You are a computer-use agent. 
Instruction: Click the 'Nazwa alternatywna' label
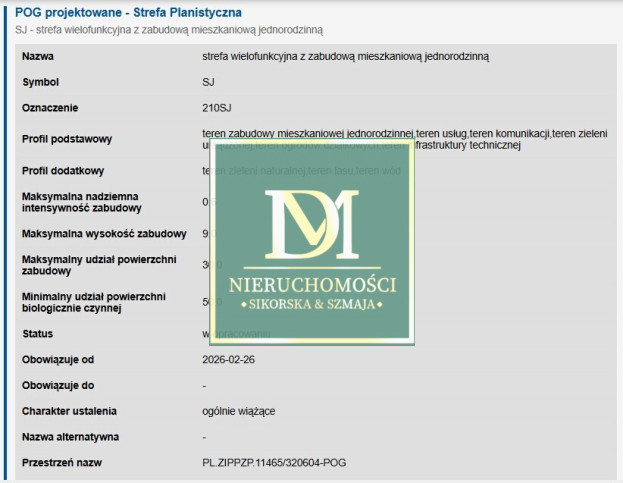coord(70,437)
